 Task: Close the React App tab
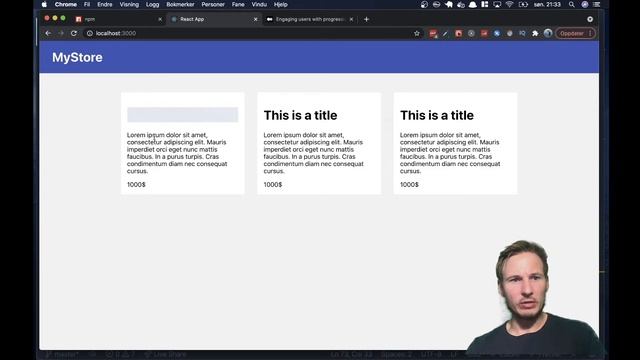(x=256, y=19)
